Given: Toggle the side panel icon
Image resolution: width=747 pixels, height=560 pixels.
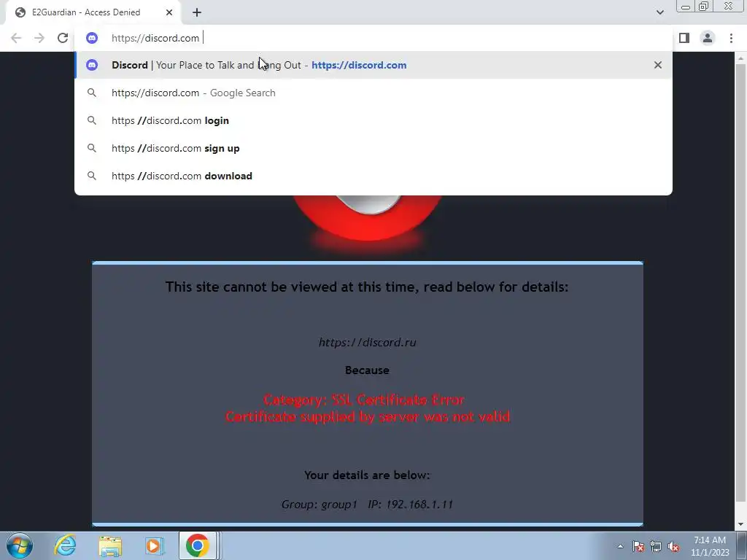Looking at the screenshot, I should pos(684,38).
